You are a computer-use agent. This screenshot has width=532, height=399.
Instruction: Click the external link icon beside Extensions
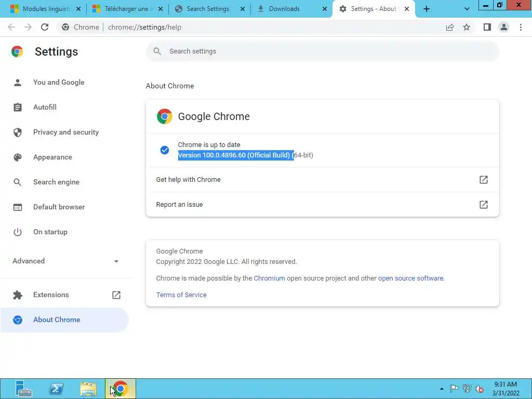click(x=116, y=295)
